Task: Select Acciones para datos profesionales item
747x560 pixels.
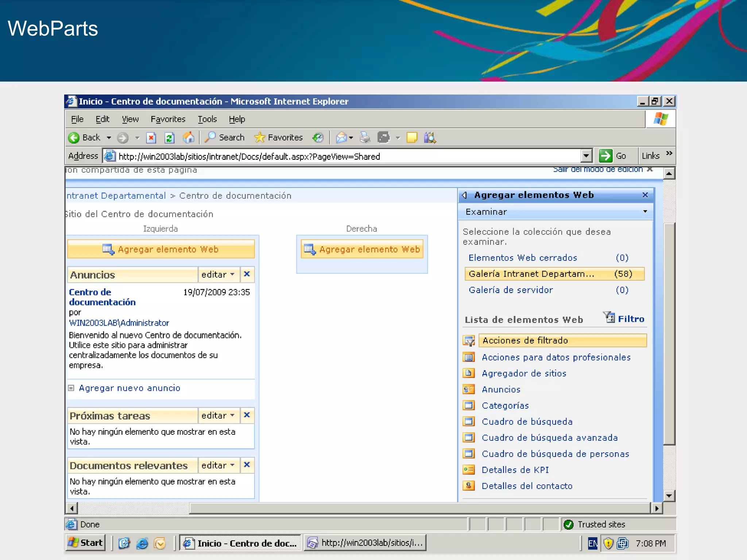Action: pyautogui.click(x=556, y=358)
